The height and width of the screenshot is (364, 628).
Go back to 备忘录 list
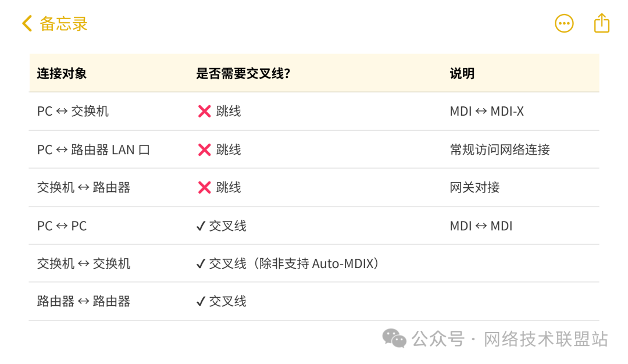click(x=63, y=24)
